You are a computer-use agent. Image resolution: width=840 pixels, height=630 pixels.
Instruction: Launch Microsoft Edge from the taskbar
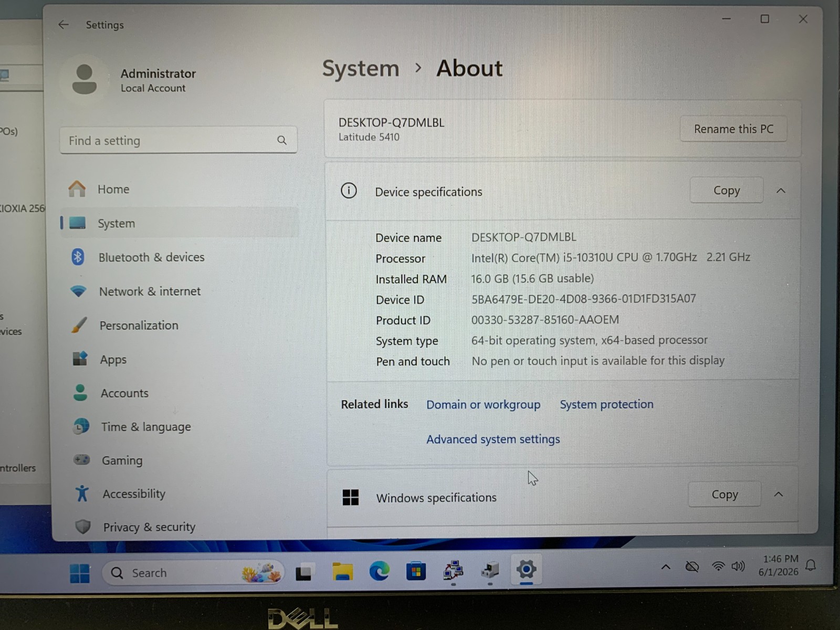pyautogui.click(x=379, y=571)
